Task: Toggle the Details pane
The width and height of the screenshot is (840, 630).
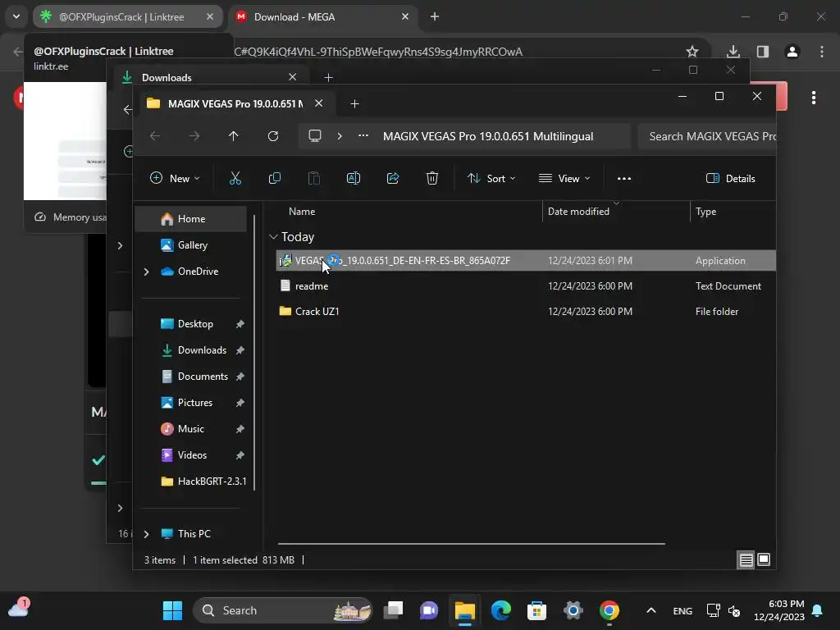Action: tap(730, 178)
